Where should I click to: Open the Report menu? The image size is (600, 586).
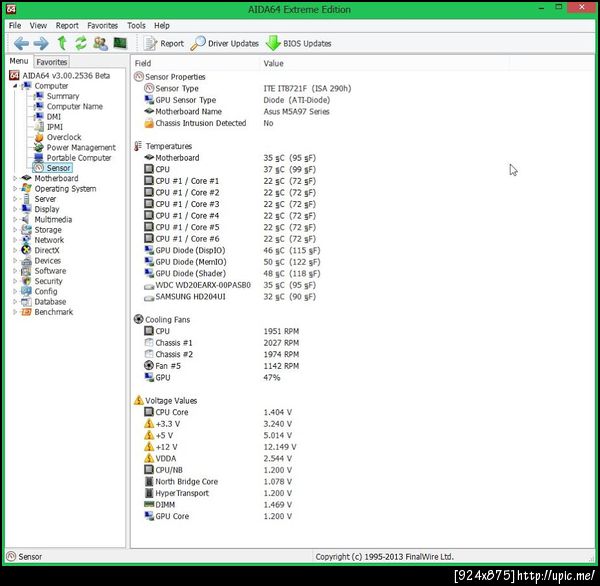coord(67,26)
